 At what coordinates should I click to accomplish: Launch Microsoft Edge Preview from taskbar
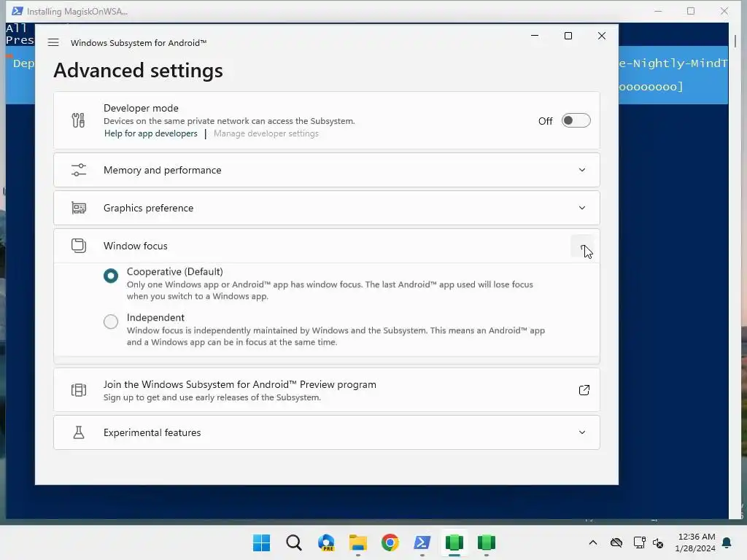click(x=326, y=542)
